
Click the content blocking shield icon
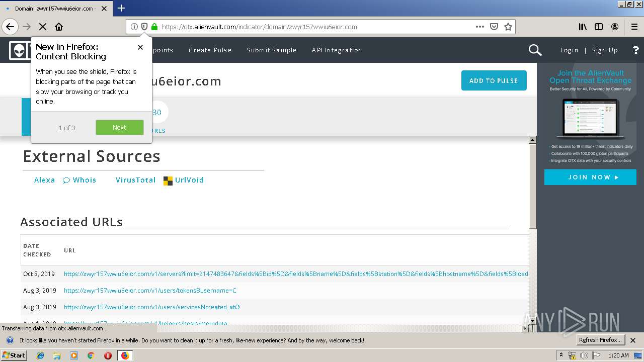[x=144, y=27]
